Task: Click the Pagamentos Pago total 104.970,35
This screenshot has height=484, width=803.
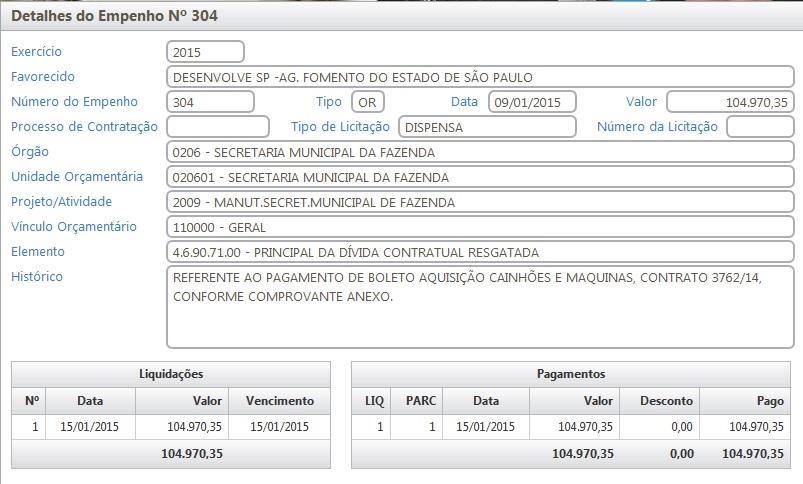Action: pyautogui.click(x=753, y=454)
